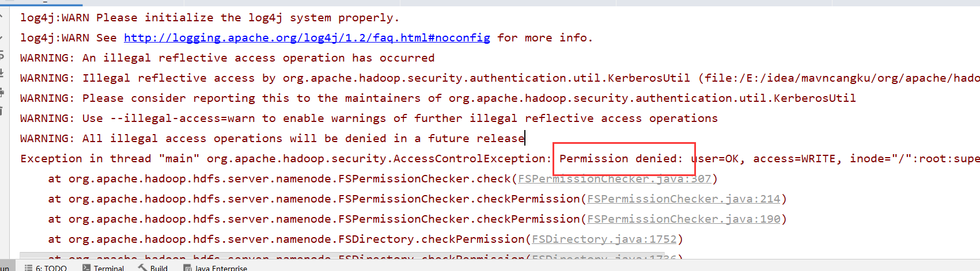Select the Run tool window tab
This screenshot has width=980, height=271.
pos(5,268)
